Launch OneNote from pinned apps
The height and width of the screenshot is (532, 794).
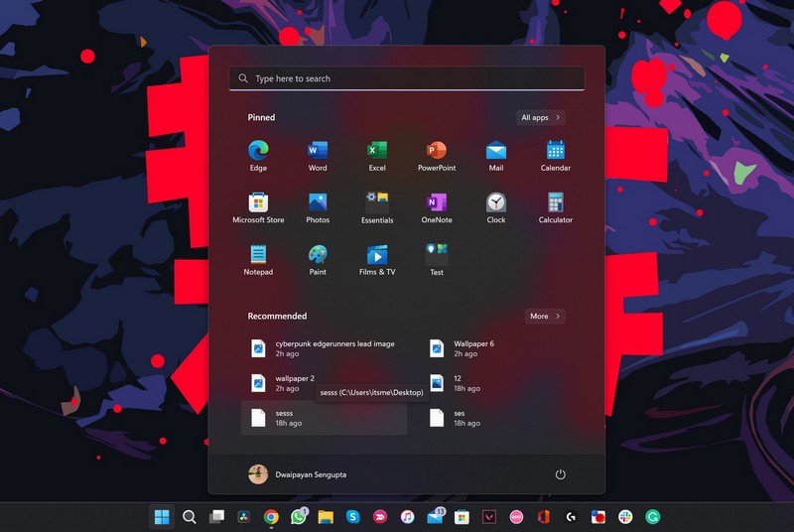(x=437, y=206)
